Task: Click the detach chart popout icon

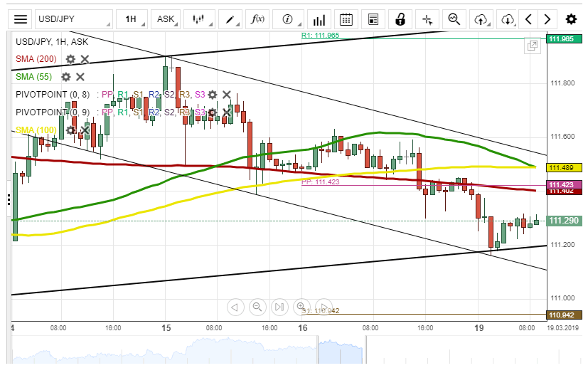Action: coord(533,46)
